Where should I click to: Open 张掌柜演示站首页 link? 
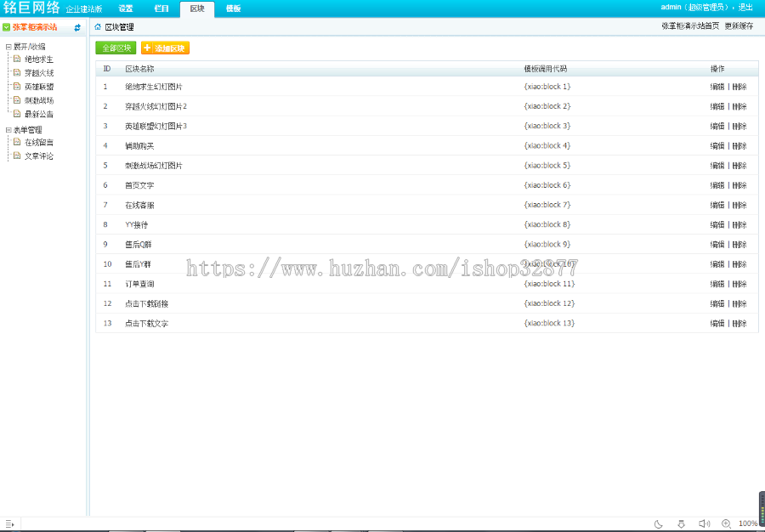[x=690, y=26]
